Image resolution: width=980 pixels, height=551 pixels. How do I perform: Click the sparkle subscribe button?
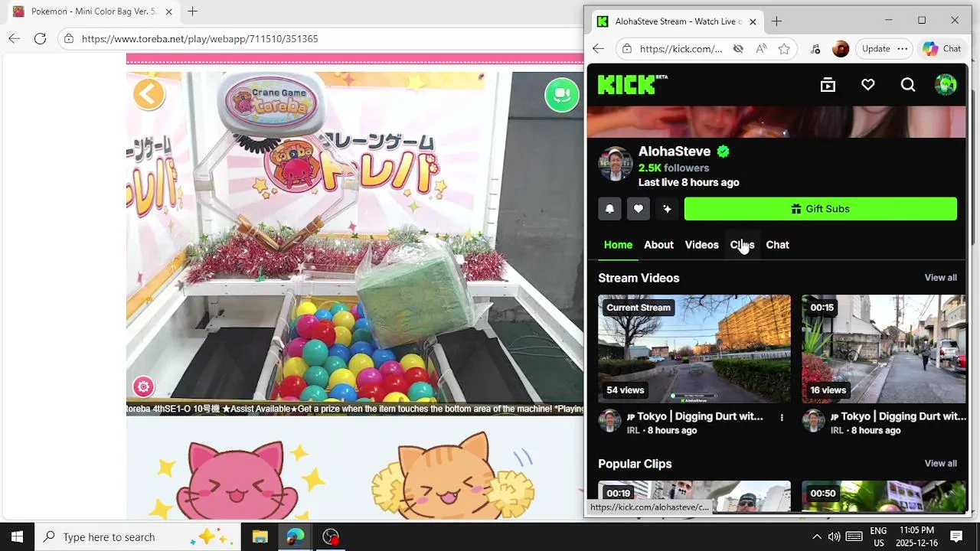click(667, 209)
